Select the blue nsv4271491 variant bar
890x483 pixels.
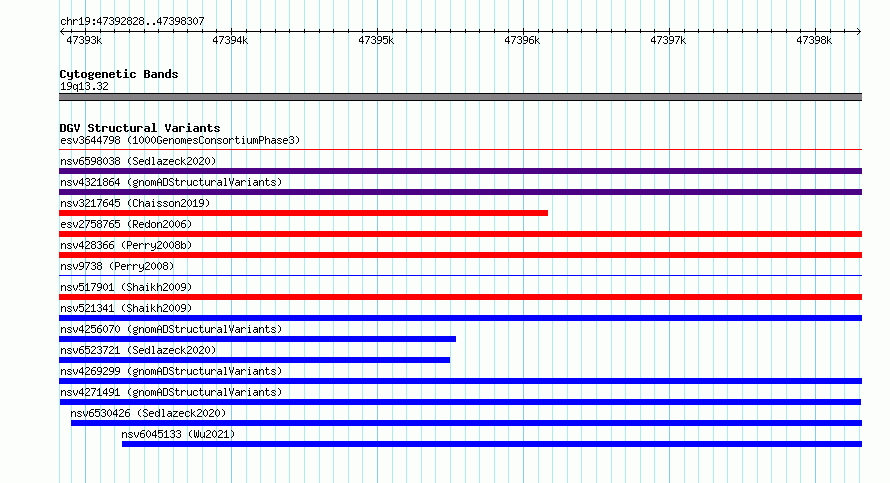click(460, 402)
